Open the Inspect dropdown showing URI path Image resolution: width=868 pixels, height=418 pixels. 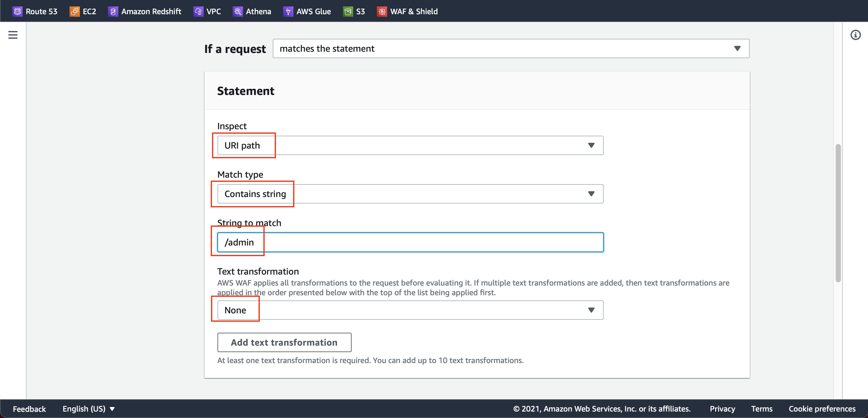(410, 145)
